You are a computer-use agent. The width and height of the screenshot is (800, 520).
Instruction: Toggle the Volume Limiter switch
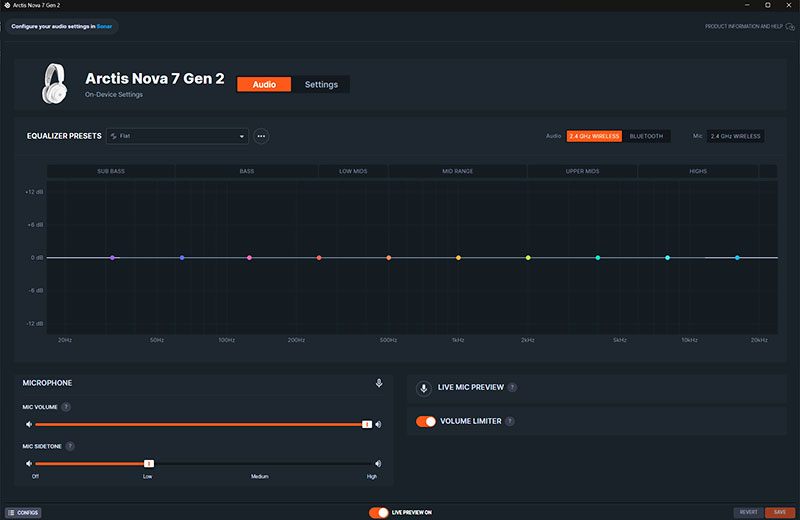pyautogui.click(x=426, y=422)
